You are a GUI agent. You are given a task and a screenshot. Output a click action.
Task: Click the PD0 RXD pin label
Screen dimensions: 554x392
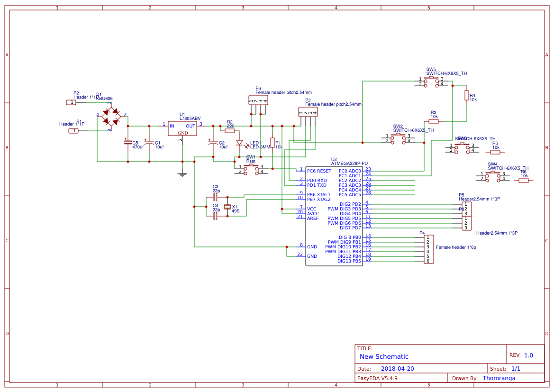tap(317, 181)
